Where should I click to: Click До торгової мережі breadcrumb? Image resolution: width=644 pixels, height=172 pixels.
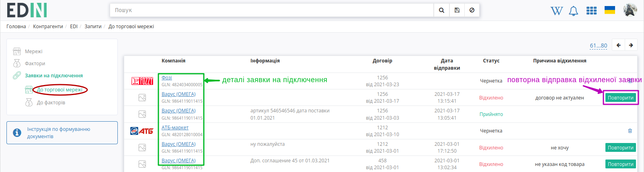[x=131, y=27]
